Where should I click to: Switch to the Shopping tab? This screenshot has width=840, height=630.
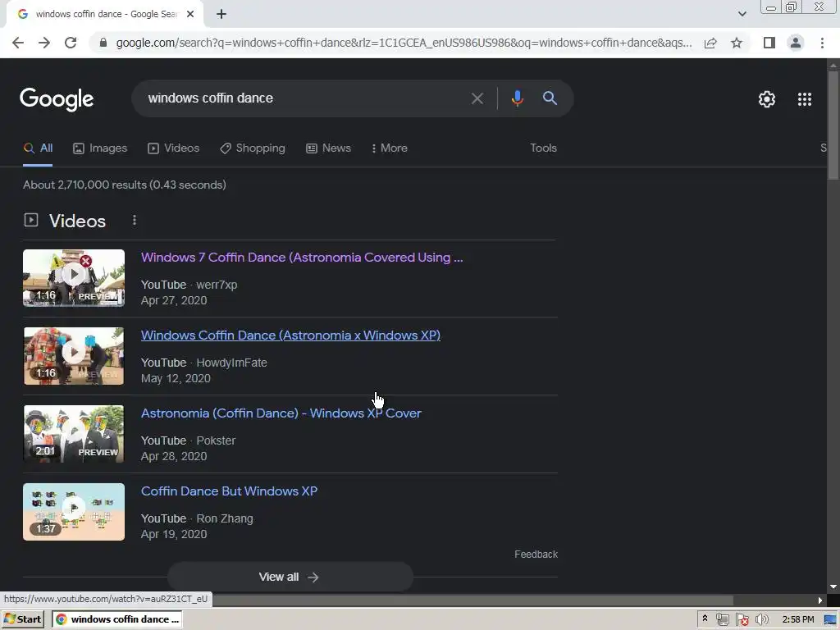tap(253, 148)
